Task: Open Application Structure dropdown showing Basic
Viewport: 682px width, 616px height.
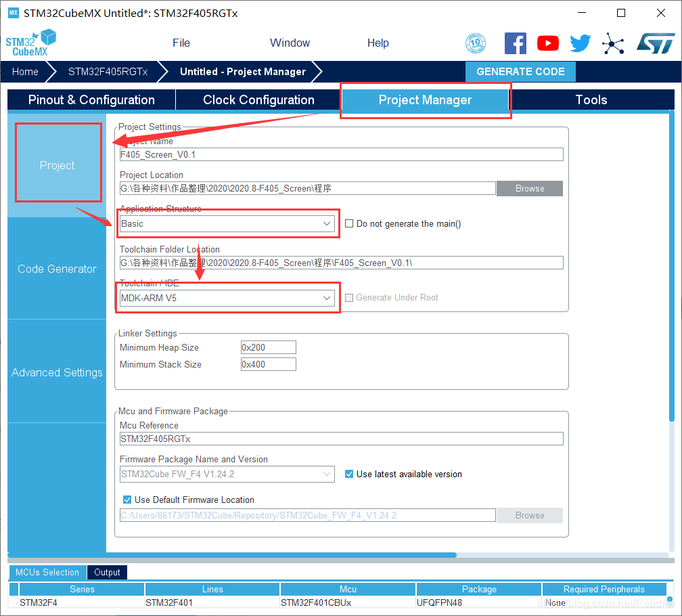Action: point(227,223)
